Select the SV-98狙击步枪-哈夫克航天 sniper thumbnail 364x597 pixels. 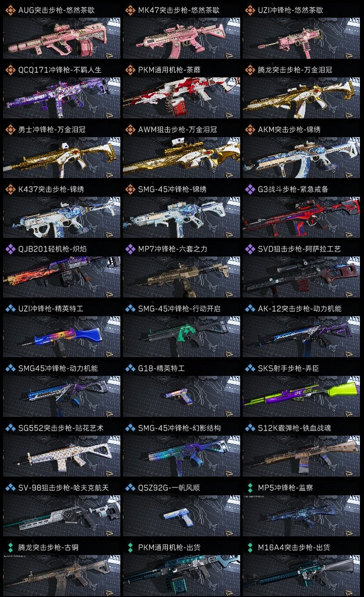[62, 516]
